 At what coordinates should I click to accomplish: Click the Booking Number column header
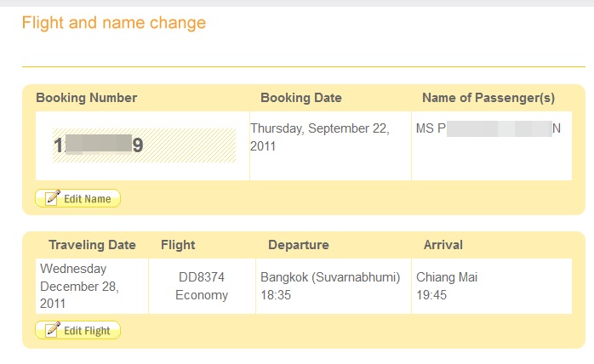tap(86, 98)
